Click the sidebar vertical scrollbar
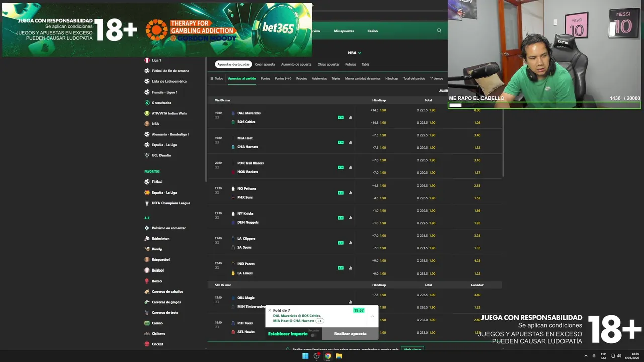 click(x=205, y=120)
